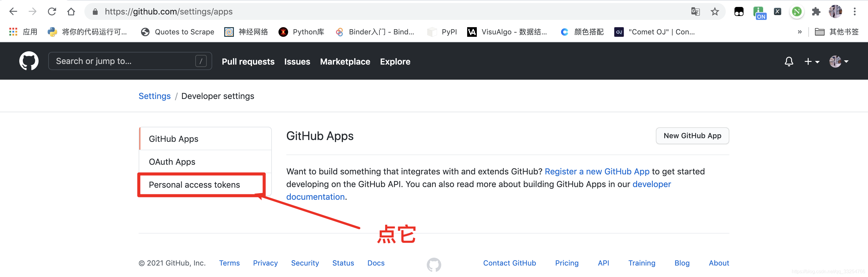868x277 pixels.
Task: Open Security in the footer
Action: click(x=305, y=263)
